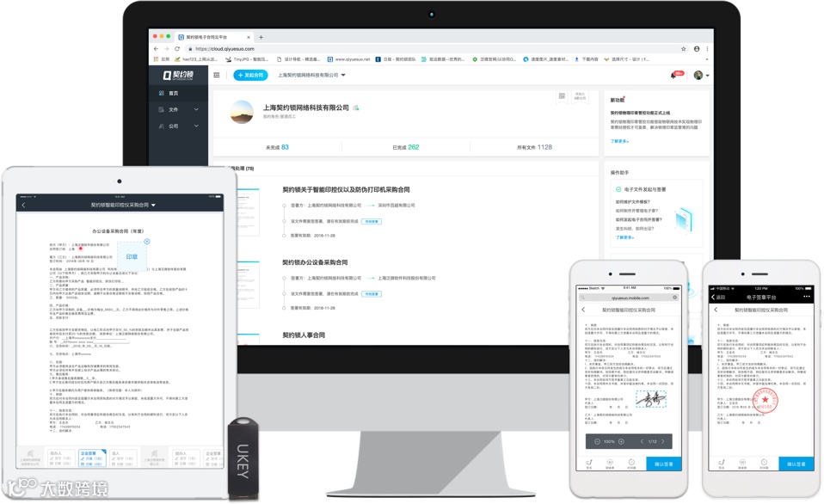This screenshot has width=824, height=504.
Task: Open the 契约锁人事合同 contract title
Action: (x=304, y=335)
